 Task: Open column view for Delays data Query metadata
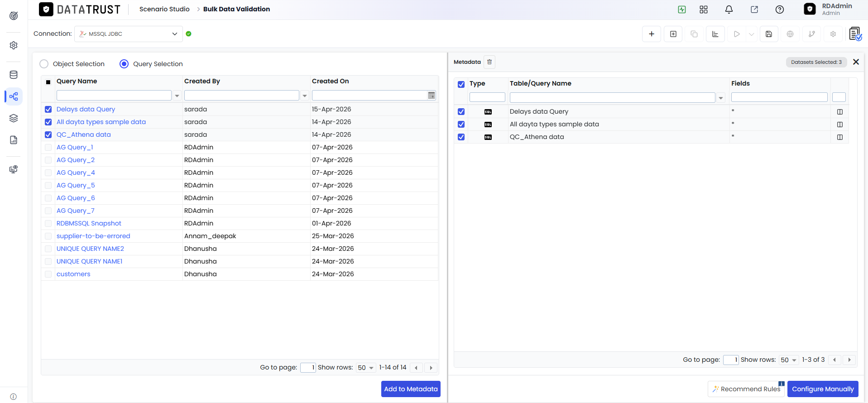tap(840, 112)
